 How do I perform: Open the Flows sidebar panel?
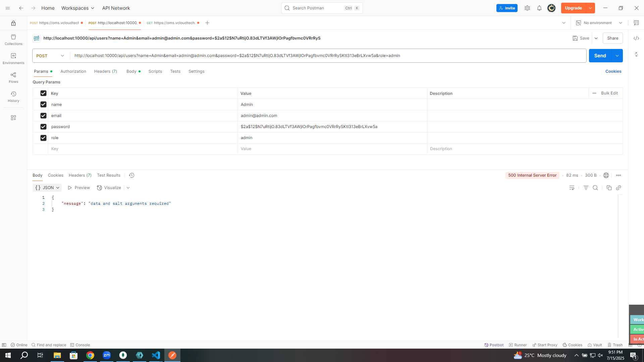pos(13,77)
